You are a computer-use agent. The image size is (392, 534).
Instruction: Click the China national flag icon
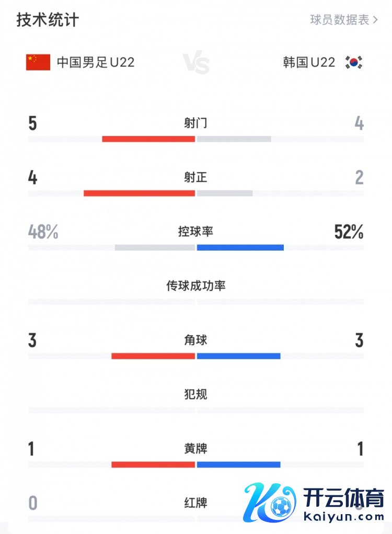click(x=38, y=62)
